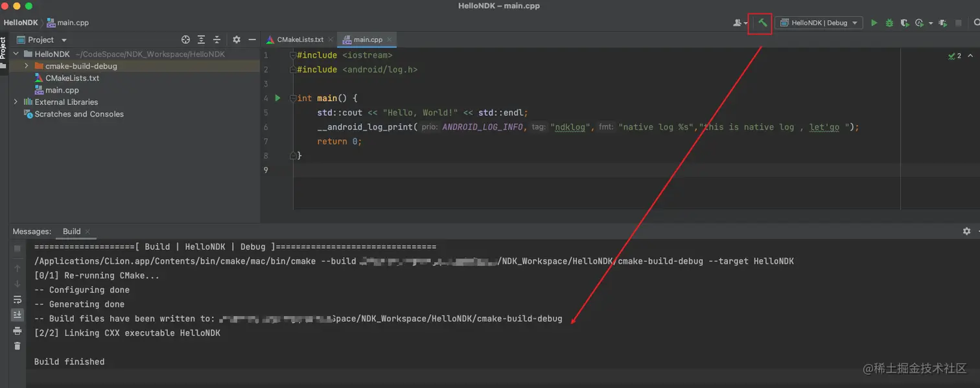Open the profiler options dropdown arrow
980x388 pixels.
(931, 23)
